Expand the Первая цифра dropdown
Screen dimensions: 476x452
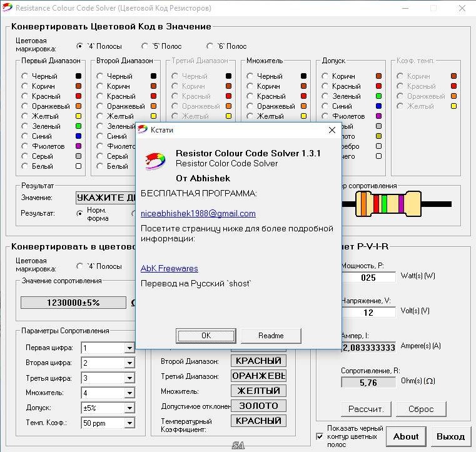click(x=129, y=348)
